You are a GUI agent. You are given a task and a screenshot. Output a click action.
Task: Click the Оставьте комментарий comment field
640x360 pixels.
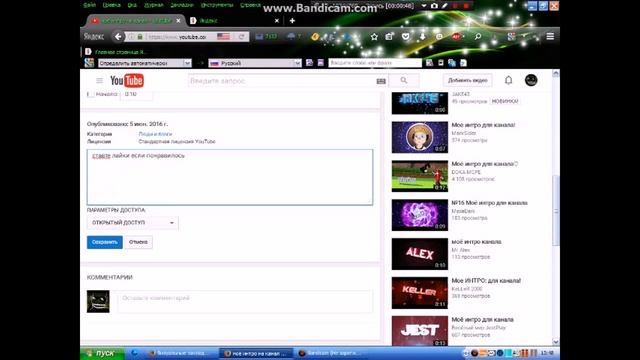245,301
